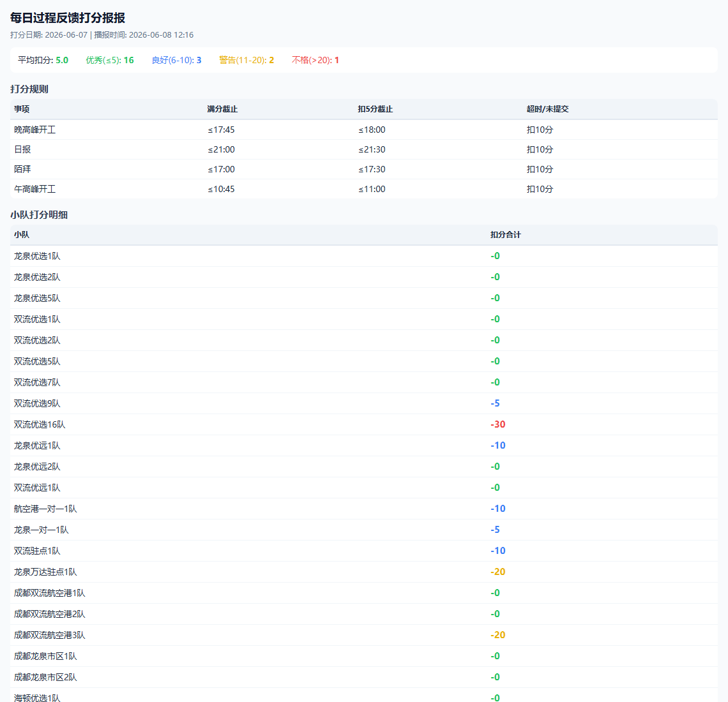Image resolution: width=728 pixels, height=702 pixels.
Task: Click the ≤17:00 deadline cell
Action: click(x=221, y=169)
